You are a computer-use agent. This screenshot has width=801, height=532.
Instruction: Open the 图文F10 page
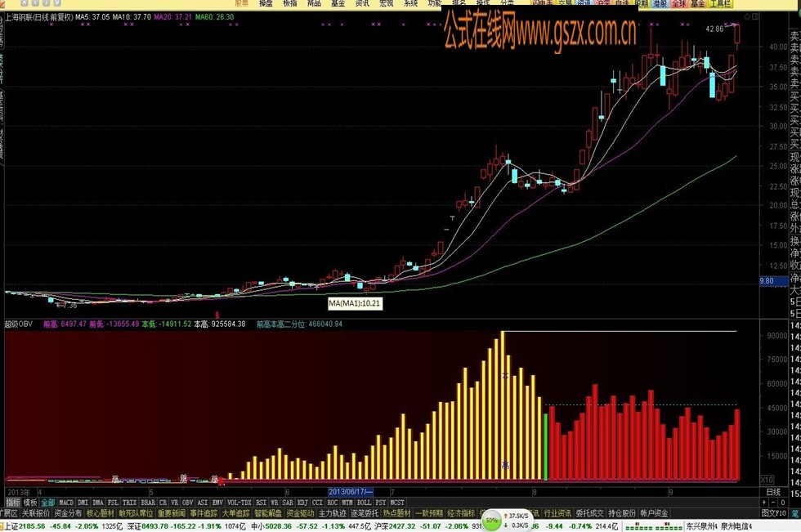click(x=773, y=512)
